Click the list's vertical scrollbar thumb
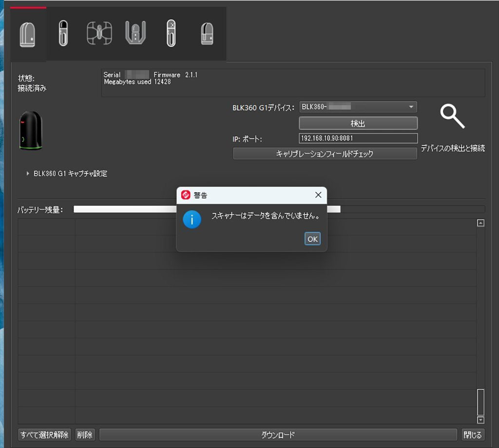 pos(480,402)
